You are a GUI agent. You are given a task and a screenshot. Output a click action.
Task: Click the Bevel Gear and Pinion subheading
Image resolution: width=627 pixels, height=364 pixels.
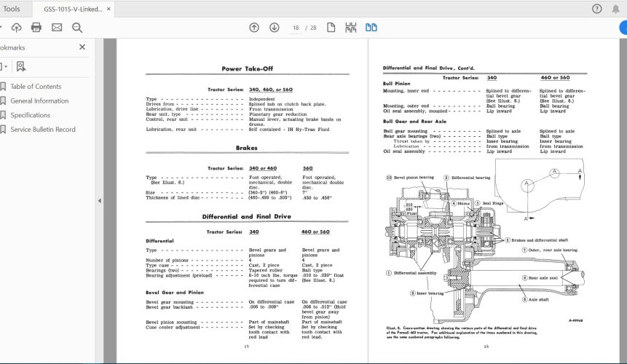[175, 293]
